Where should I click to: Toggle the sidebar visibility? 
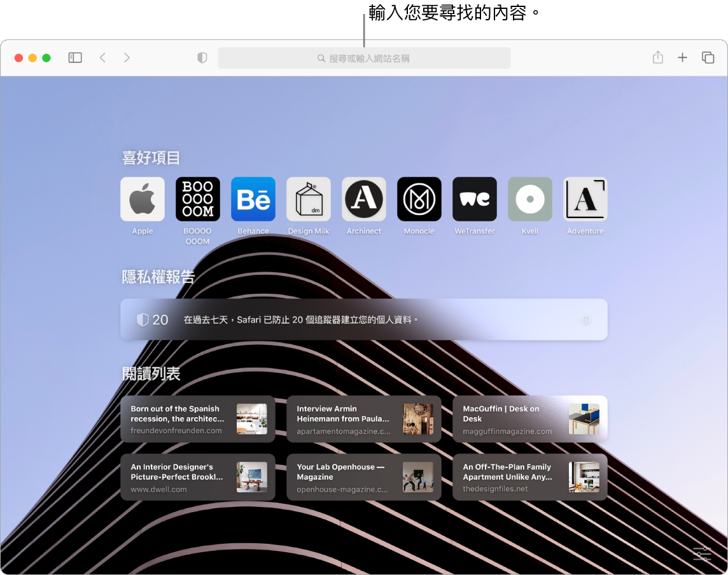74,57
